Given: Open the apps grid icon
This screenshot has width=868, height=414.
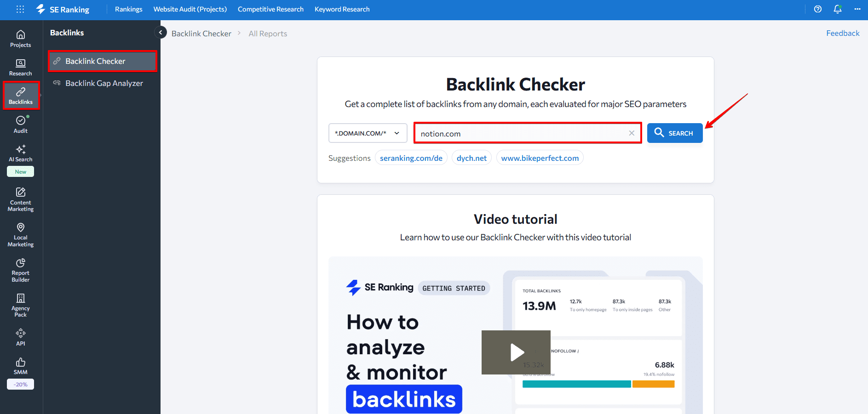Looking at the screenshot, I should (x=20, y=9).
